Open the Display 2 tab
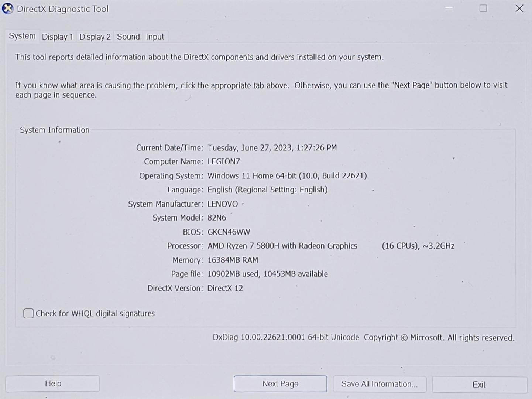 pyautogui.click(x=95, y=37)
